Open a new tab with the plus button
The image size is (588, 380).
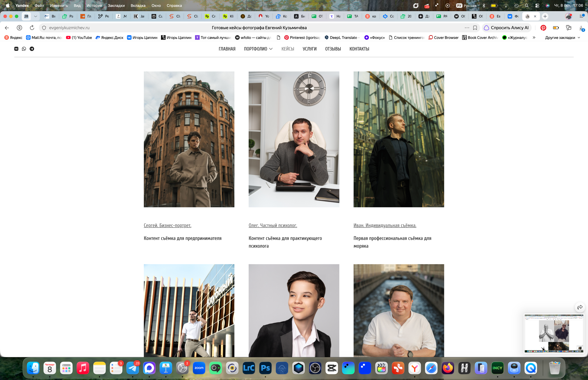coord(545,16)
